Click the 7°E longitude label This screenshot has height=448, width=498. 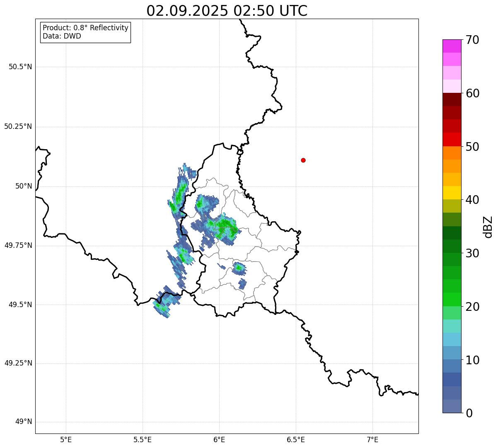click(x=372, y=439)
